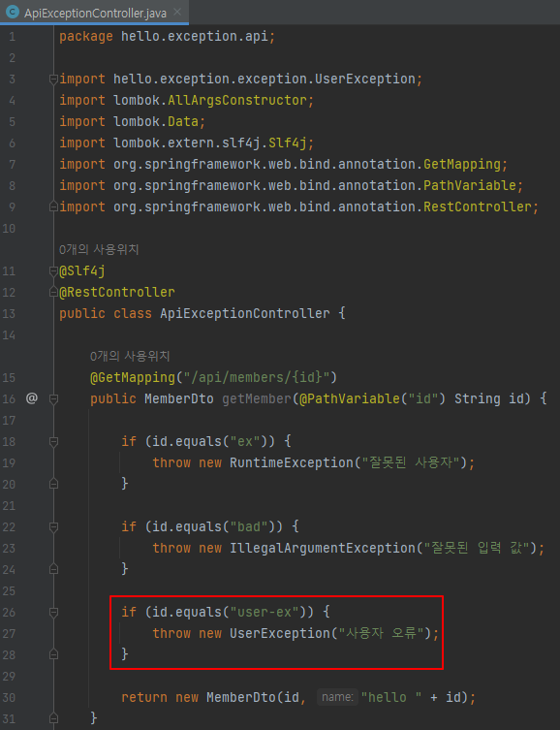The width and height of the screenshot is (560, 730).
Task: Collapse the if "ex" block on line 18
Action: point(53,441)
